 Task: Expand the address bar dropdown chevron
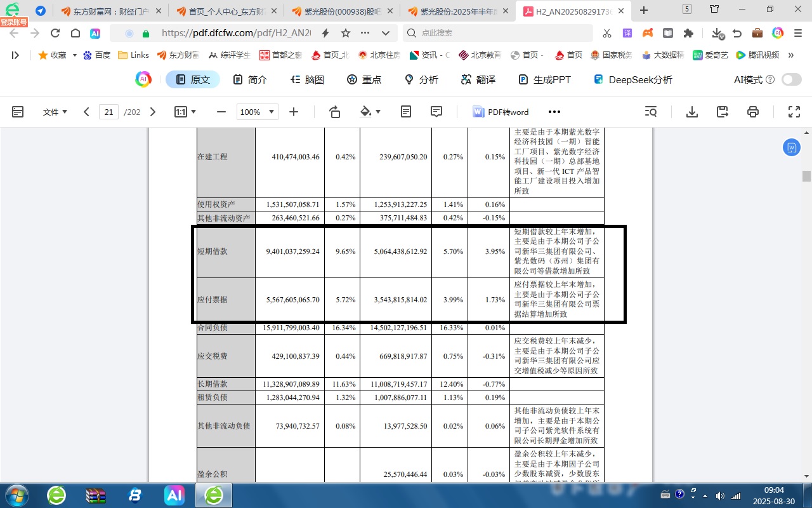pyautogui.click(x=386, y=34)
